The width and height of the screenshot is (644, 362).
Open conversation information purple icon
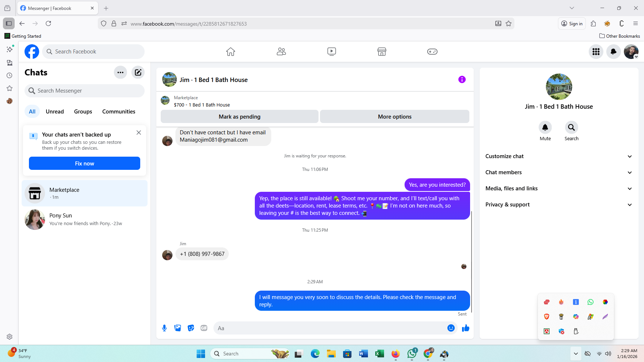(462, 79)
